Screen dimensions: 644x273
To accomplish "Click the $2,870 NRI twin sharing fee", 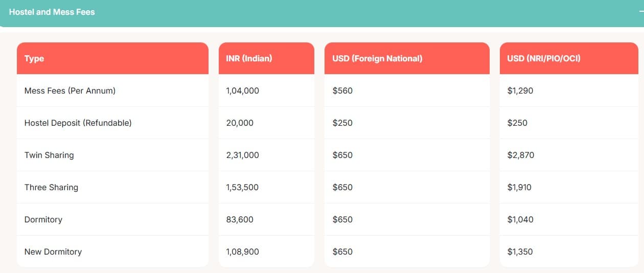I will 520,155.
